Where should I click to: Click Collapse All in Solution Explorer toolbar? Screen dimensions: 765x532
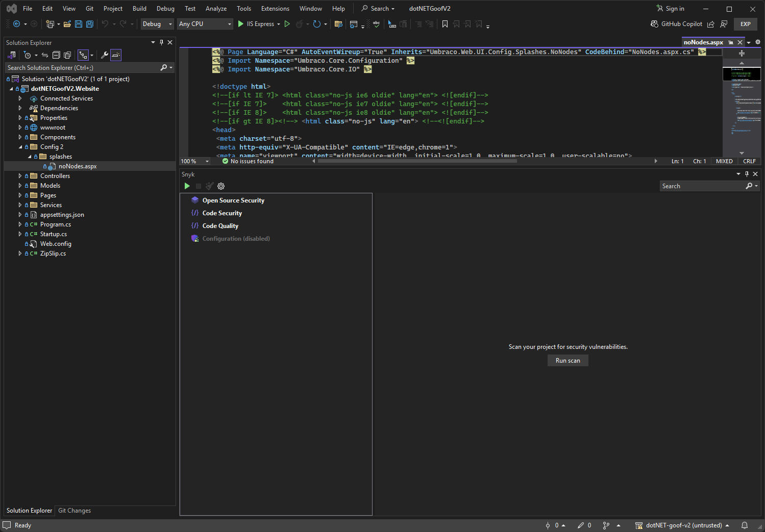[56, 55]
